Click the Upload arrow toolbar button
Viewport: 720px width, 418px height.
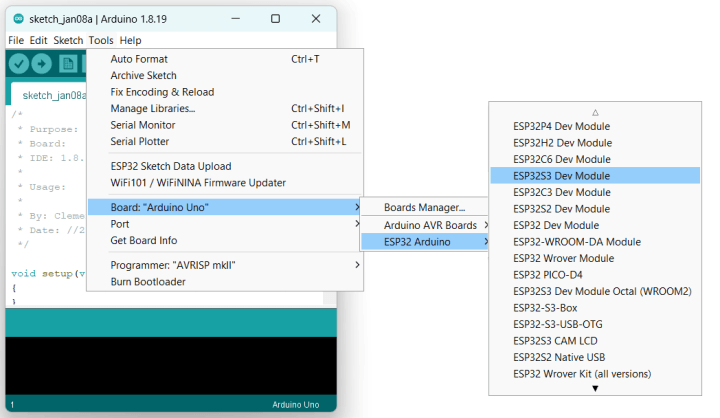pyautogui.click(x=42, y=64)
